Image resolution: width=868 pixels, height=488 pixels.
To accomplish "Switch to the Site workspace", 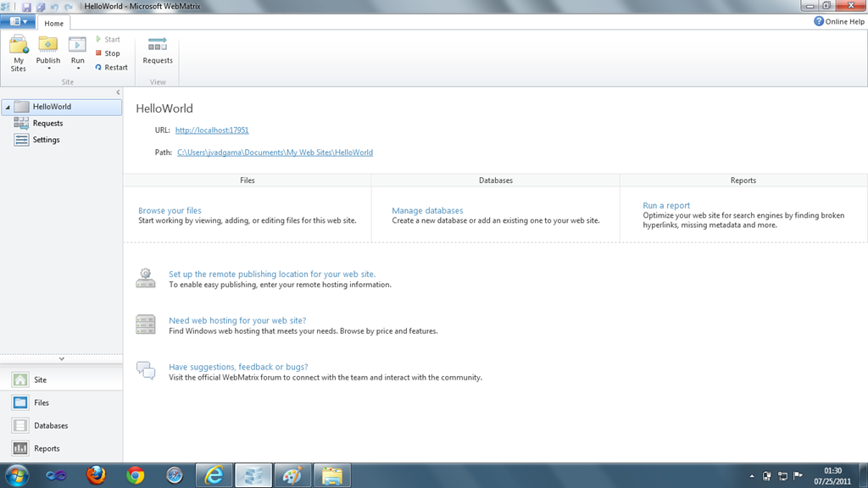I will (x=61, y=380).
